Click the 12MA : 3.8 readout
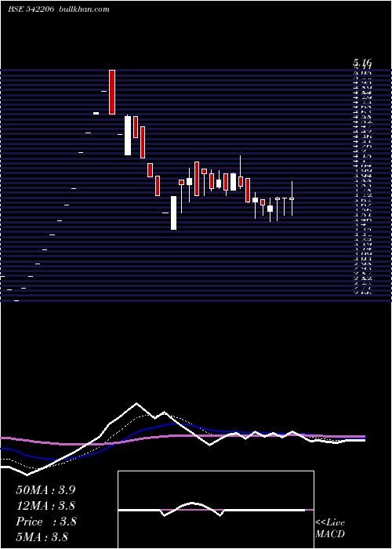The height and width of the screenshot is (549, 392). tap(45, 506)
